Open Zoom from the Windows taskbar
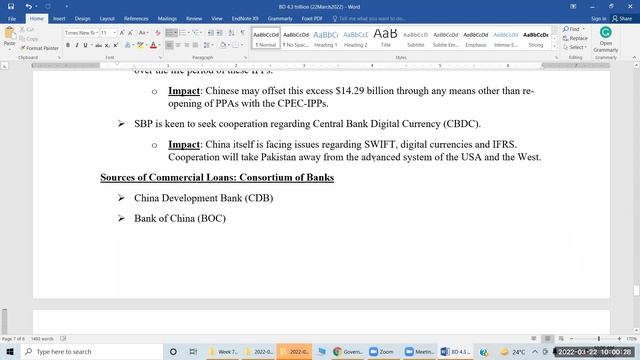 [x=381, y=351]
